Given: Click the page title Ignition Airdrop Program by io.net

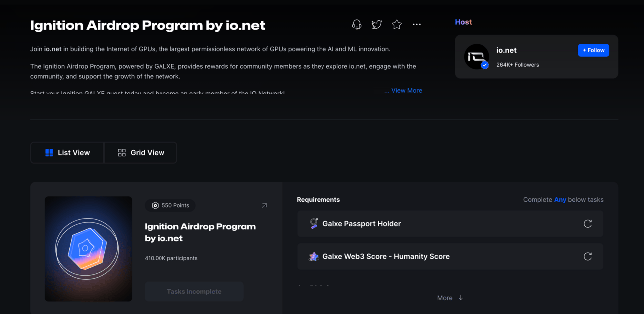Looking at the screenshot, I should [148, 25].
